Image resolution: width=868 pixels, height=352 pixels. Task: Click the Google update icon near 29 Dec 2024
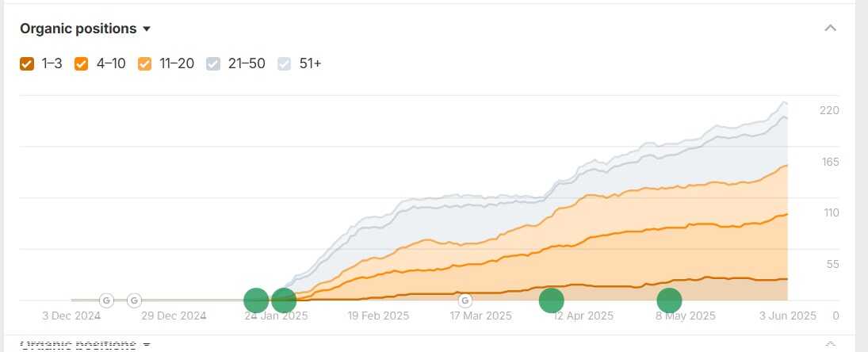click(134, 300)
